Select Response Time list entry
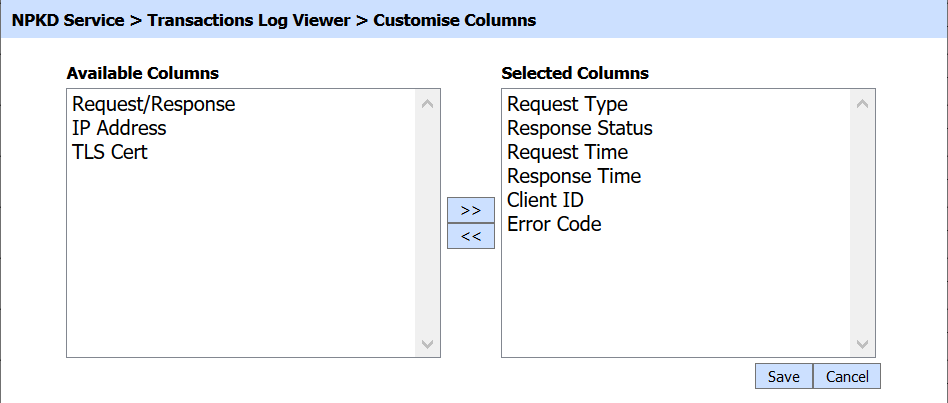This screenshot has width=948, height=403. (x=574, y=176)
